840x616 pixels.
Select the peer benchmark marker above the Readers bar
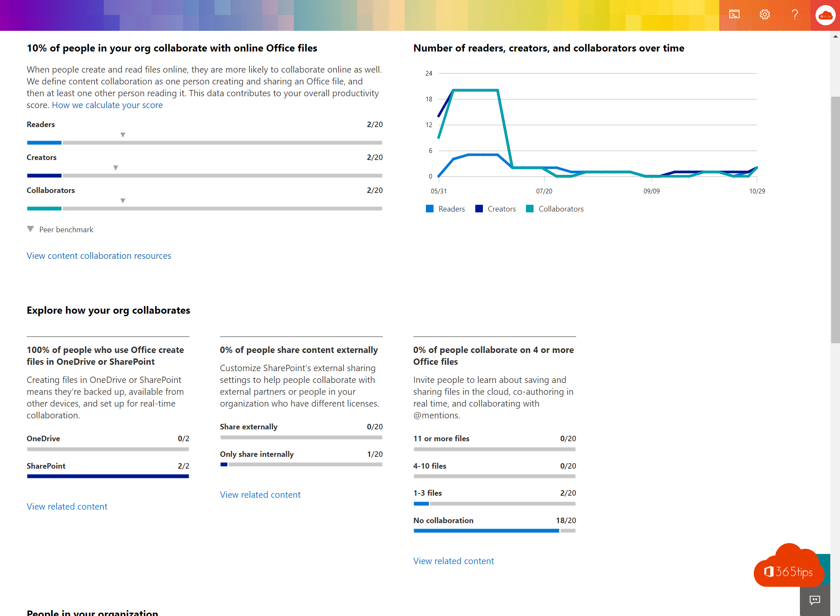coord(122,134)
